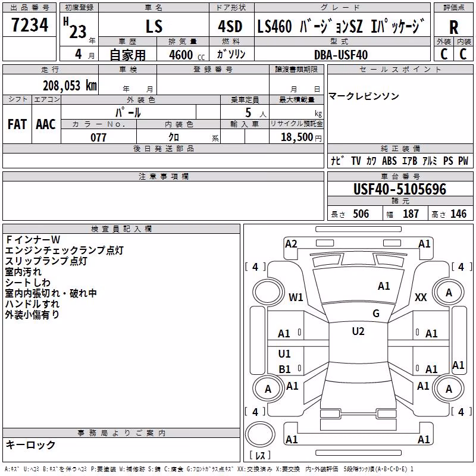476x476 pixels.
Task: Select the 車台番号 header label
Action: [400, 176]
